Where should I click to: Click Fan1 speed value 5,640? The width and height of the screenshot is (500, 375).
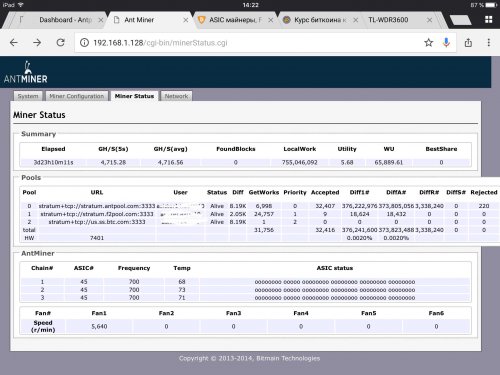(x=99, y=327)
